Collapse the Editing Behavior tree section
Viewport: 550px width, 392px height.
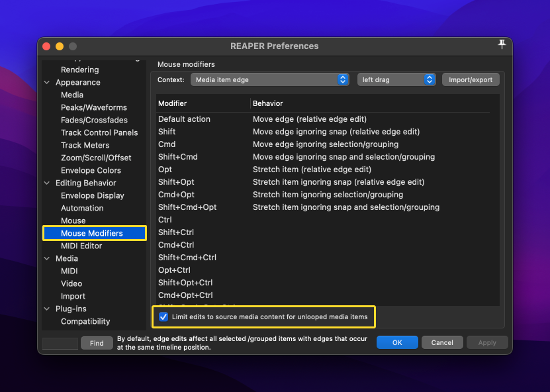[x=47, y=183]
